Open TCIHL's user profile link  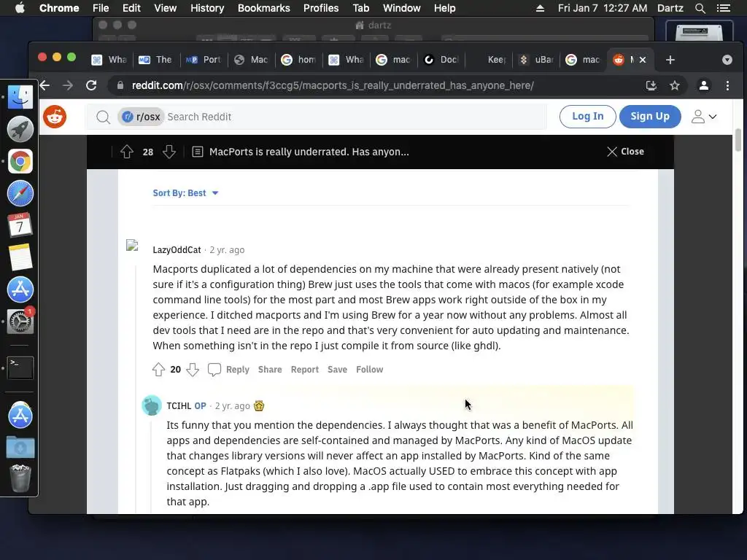[x=179, y=405]
